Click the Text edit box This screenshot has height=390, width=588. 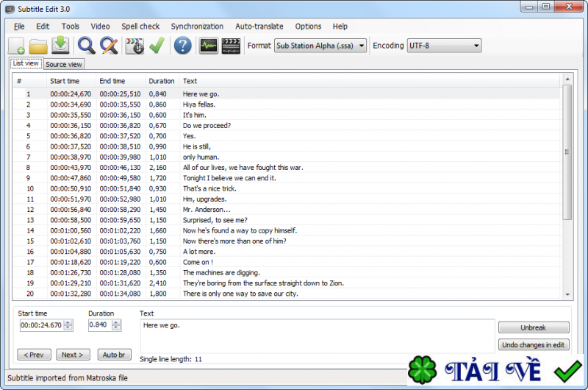point(318,336)
